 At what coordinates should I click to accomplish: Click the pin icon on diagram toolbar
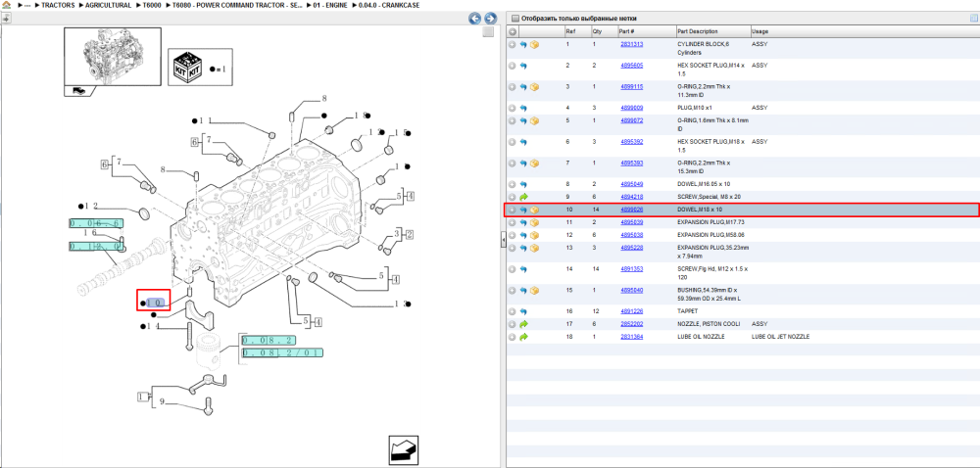7,19
